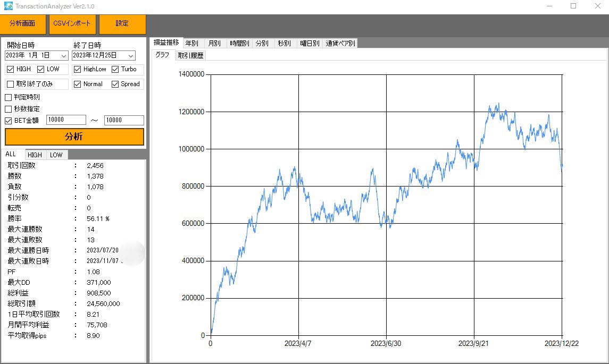Image resolution: width=609 pixels, height=364 pixels.
Task: Select the 年別 tab
Action: coord(192,43)
